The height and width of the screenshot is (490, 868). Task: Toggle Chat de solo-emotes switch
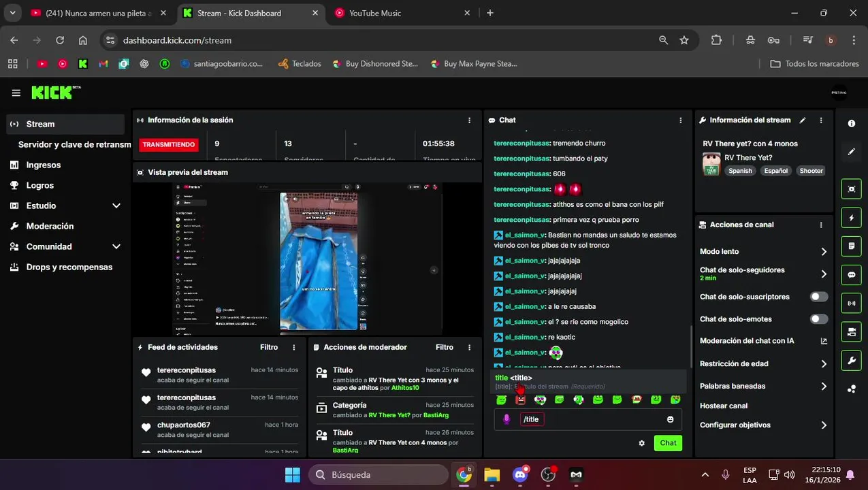click(x=819, y=319)
